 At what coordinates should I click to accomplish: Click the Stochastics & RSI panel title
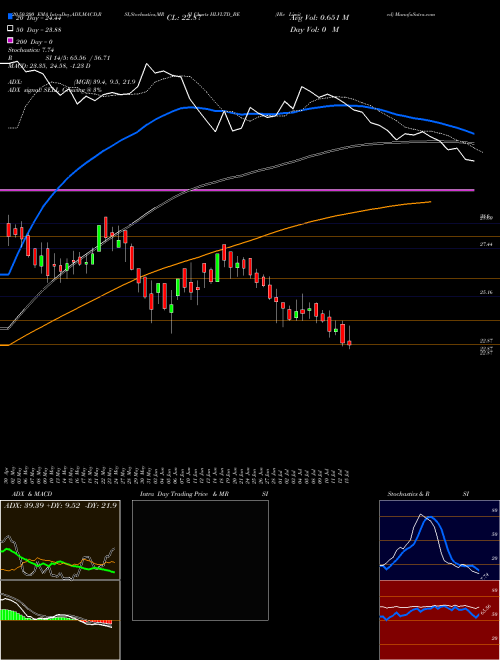coord(428,494)
